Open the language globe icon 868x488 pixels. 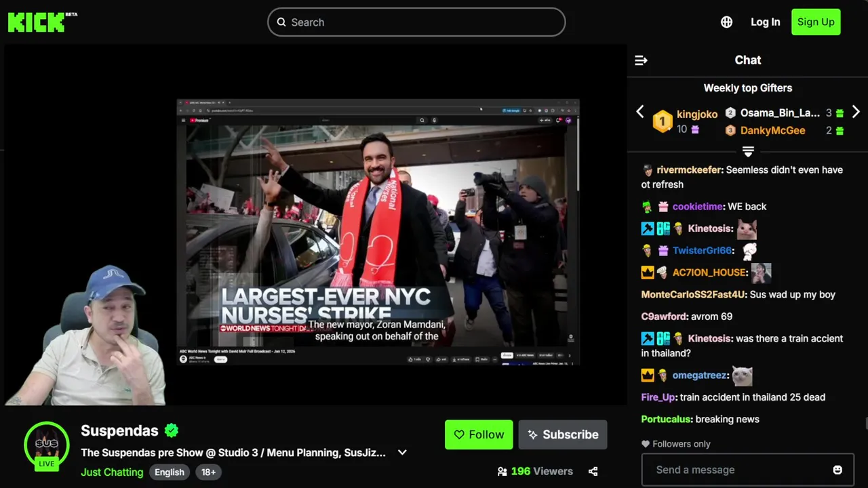726,22
